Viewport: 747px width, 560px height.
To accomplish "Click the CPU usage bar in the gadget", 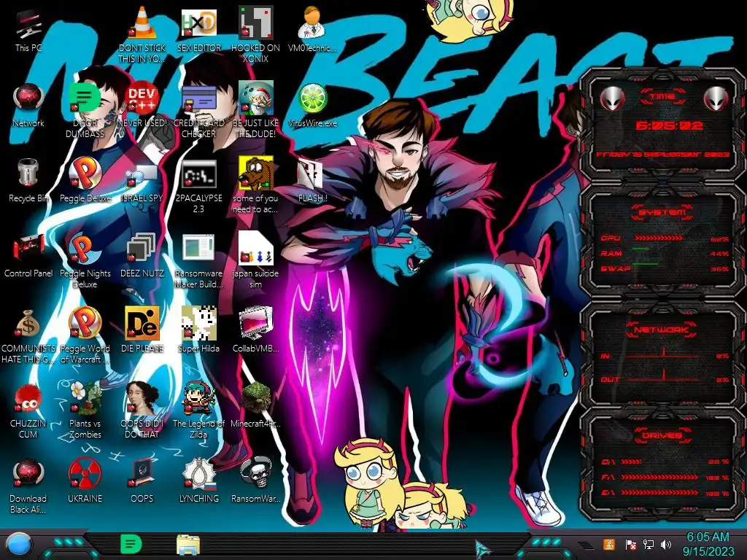I will coord(659,238).
